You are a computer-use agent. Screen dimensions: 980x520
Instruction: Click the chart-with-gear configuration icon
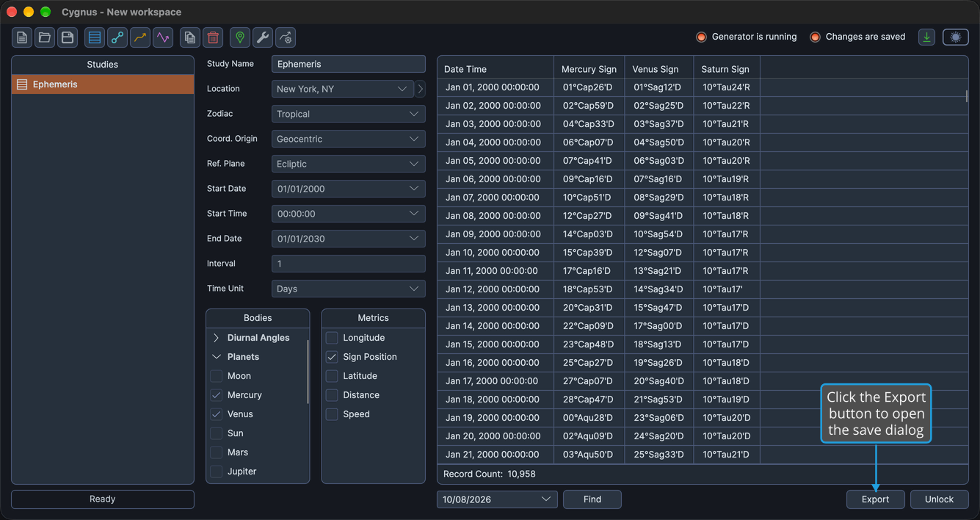[286, 37]
